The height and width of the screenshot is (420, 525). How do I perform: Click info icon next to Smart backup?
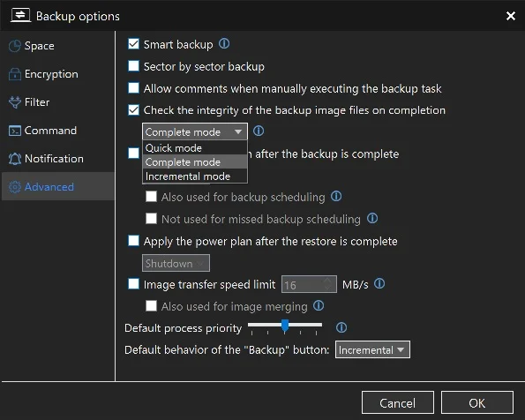(x=224, y=43)
